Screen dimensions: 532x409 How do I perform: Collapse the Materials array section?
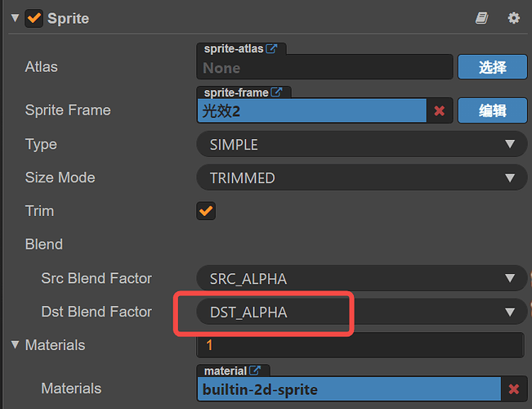pyautogui.click(x=15, y=345)
